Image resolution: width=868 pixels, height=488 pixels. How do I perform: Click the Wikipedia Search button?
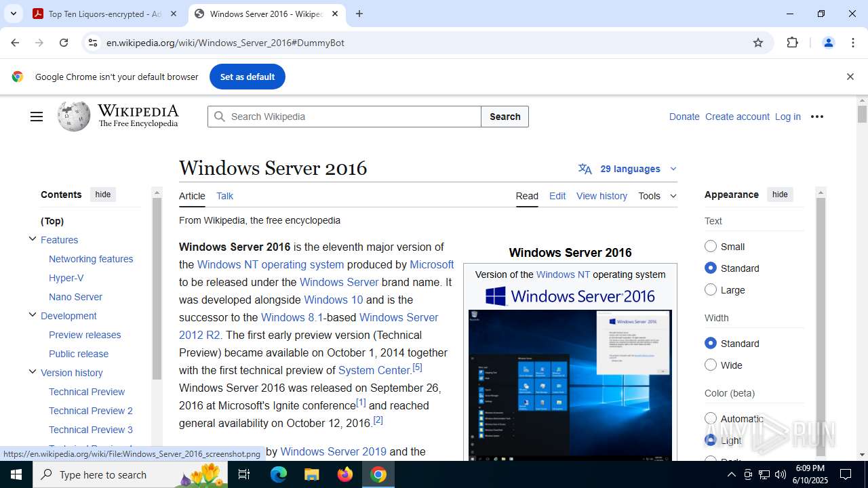pyautogui.click(x=505, y=117)
